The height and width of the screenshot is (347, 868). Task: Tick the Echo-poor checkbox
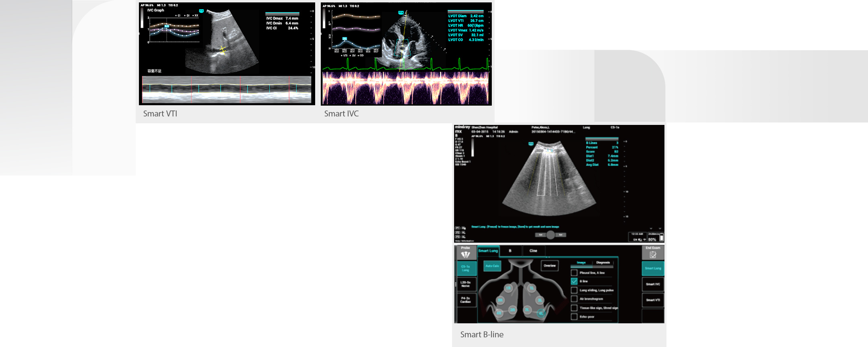574,316
